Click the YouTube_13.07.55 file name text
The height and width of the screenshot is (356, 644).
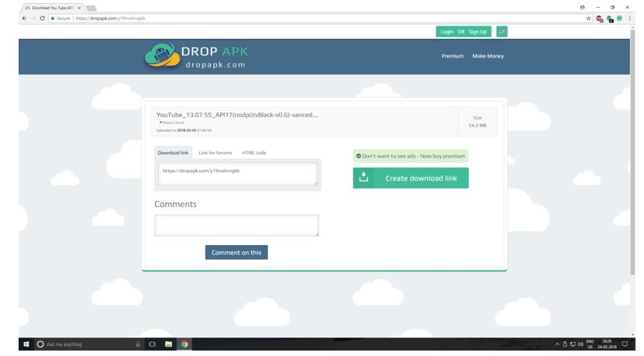[x=237, y=115]
